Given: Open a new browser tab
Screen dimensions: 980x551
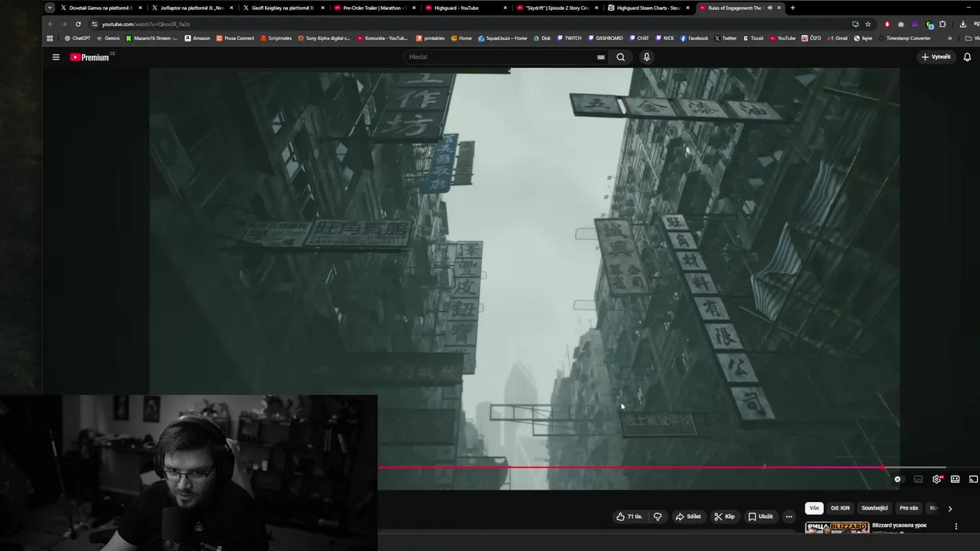Looking at the screenshot, I should point(792,8).
